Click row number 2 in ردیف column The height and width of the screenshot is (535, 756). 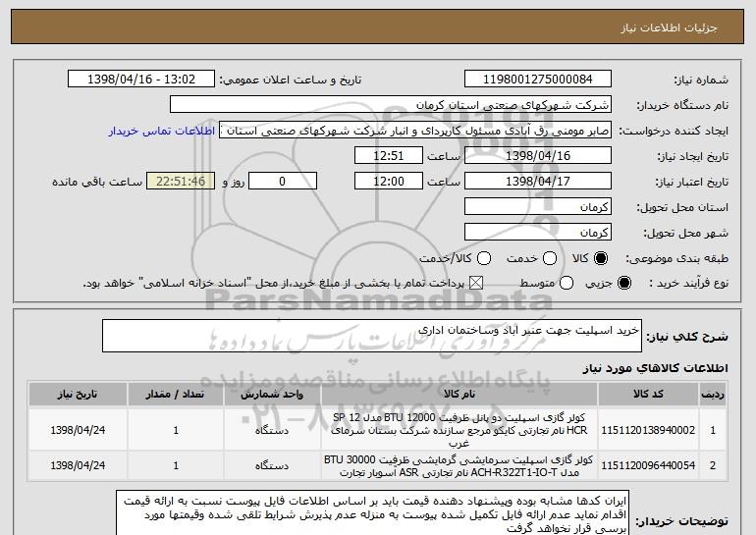[713, 465]
